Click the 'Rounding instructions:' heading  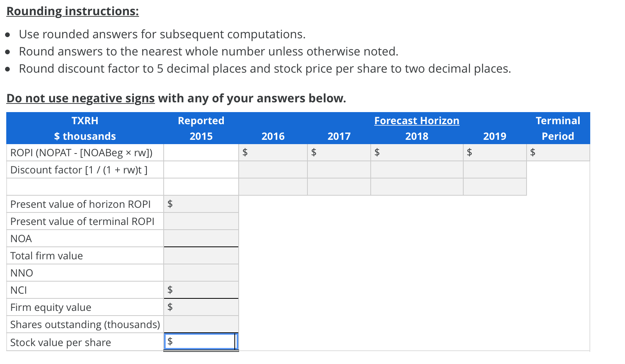coord(73,11)
